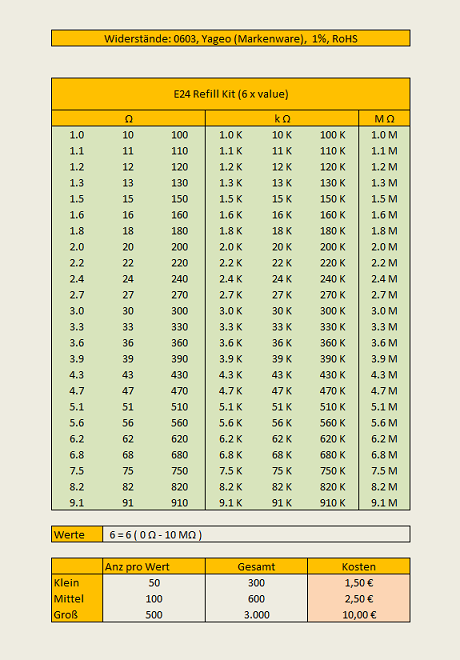Image resolution: width=460 pixels, height=660 pixels.
Task: Click the 1.0 value in first column
Action: [x=77, y=135]
